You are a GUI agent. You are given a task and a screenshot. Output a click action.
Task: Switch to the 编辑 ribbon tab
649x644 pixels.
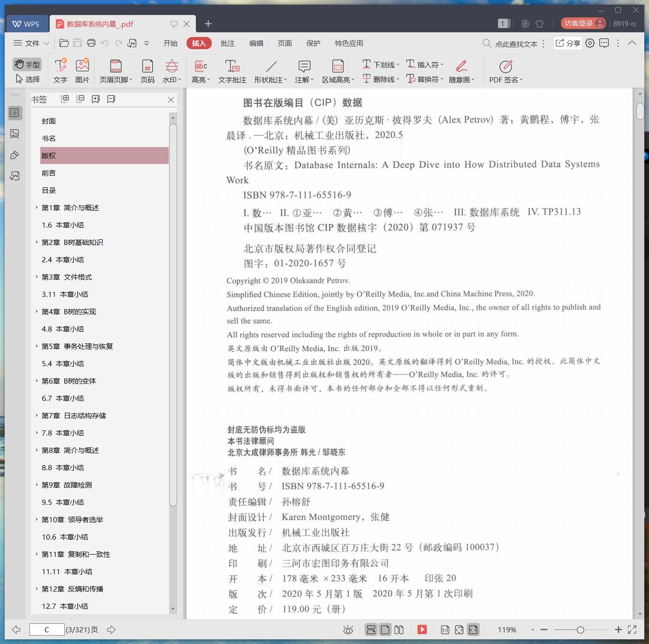pyautogui.click(x=256, y=43)
